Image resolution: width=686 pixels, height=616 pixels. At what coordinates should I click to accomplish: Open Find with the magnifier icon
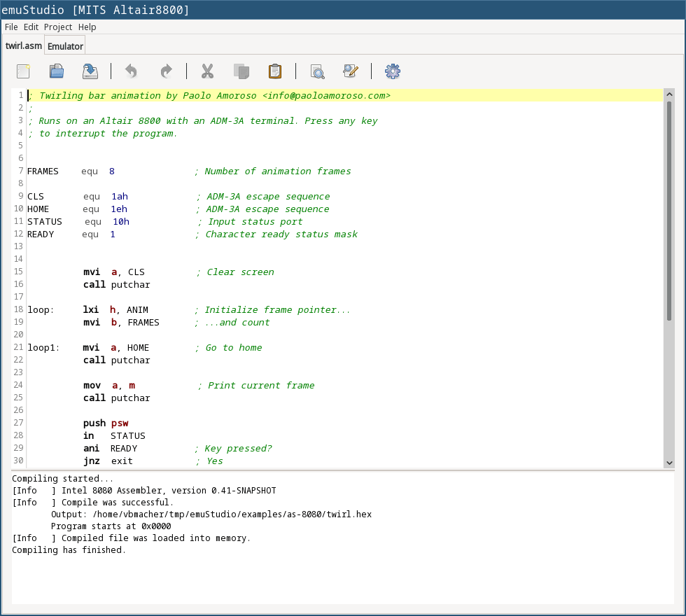318,71
